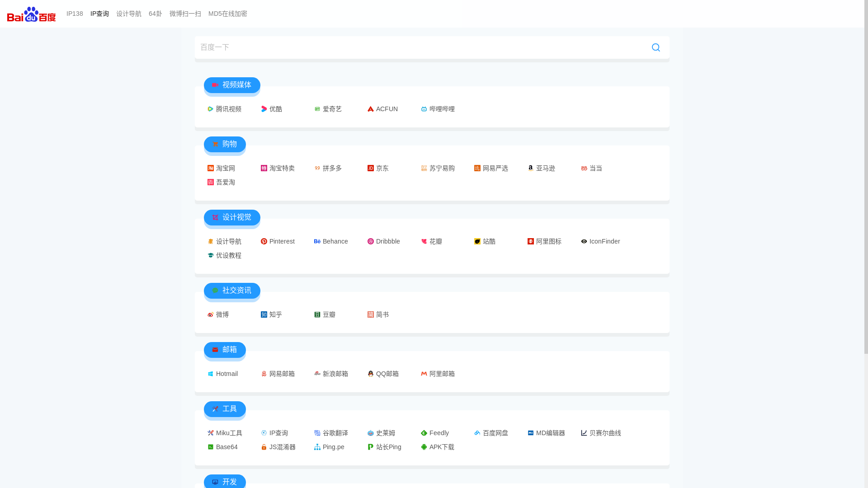This screenshot has width=868, height=488.
Task: Click the 腾讯视频 play icon
Action: [211, 109]
